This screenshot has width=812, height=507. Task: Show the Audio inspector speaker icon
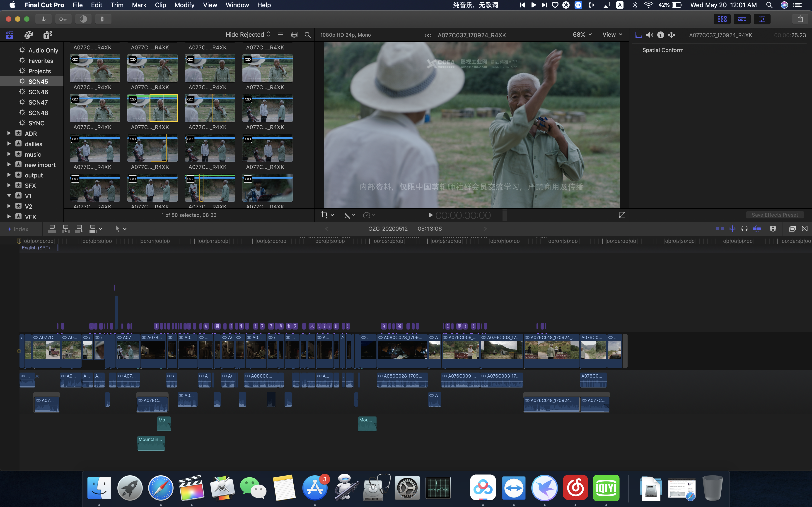[x=650, y=35]
